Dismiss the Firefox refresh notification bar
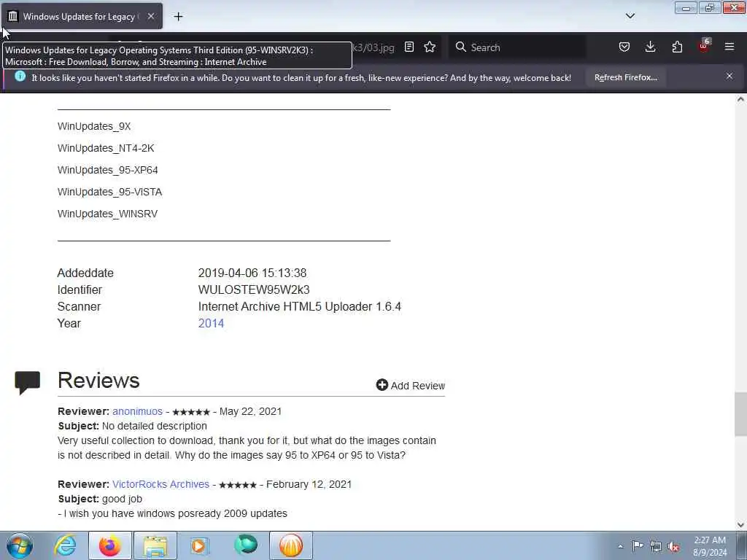747x560 pixels. click(x=729, y=76)
